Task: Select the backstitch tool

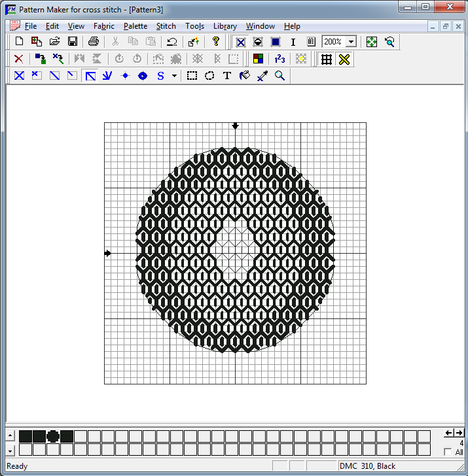Action: tap(90, 76)
